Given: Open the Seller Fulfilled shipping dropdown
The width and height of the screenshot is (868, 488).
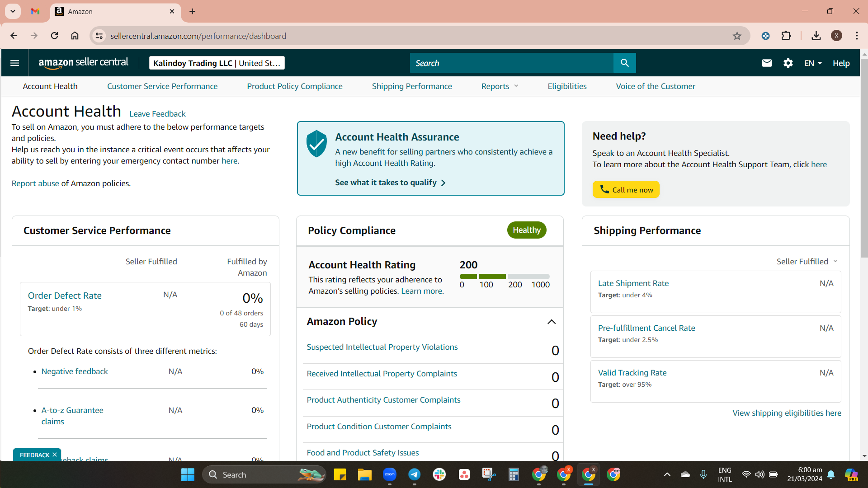Looking at the screenshot, I should click(x=807, y=262).
